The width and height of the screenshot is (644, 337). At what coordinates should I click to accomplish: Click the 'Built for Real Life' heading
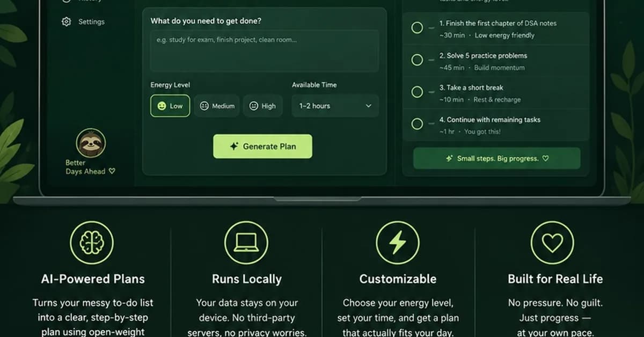pos(555,279)
